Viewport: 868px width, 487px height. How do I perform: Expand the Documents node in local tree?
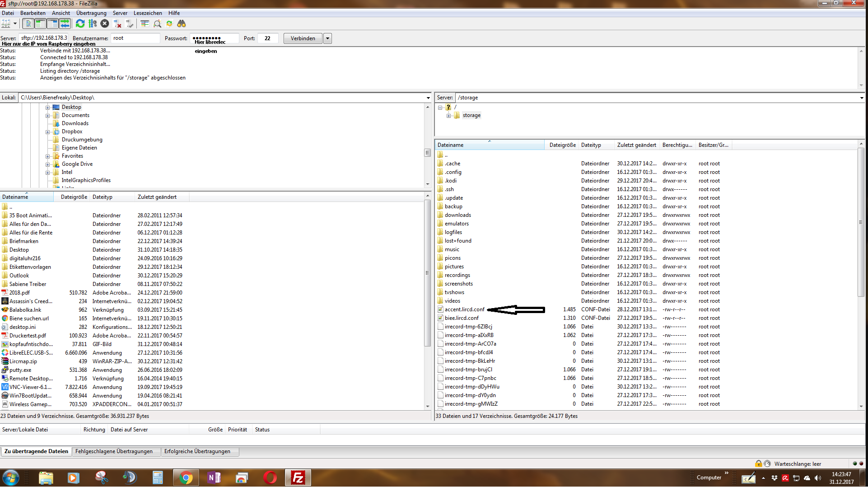(x=47, y=116)
